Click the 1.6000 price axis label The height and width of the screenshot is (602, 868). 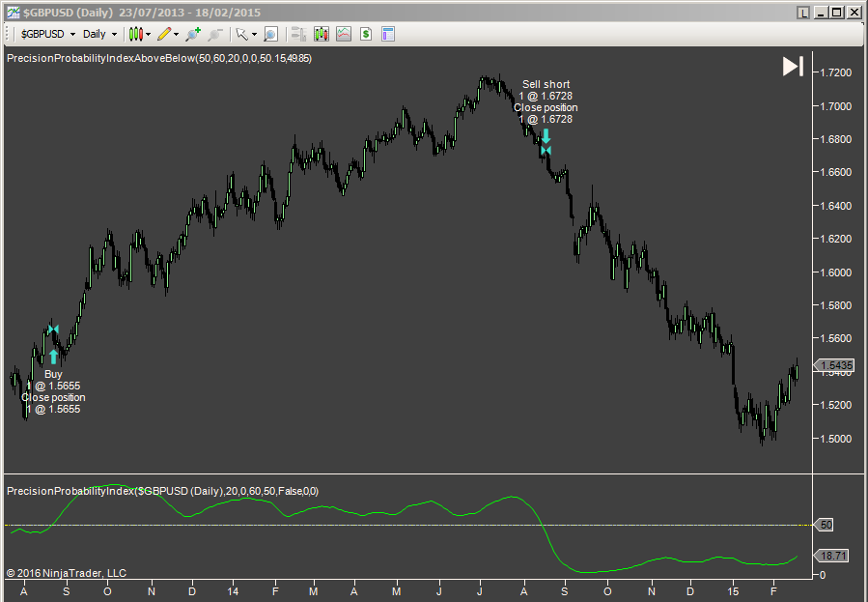pyautogui.click(x=835, y=272)
